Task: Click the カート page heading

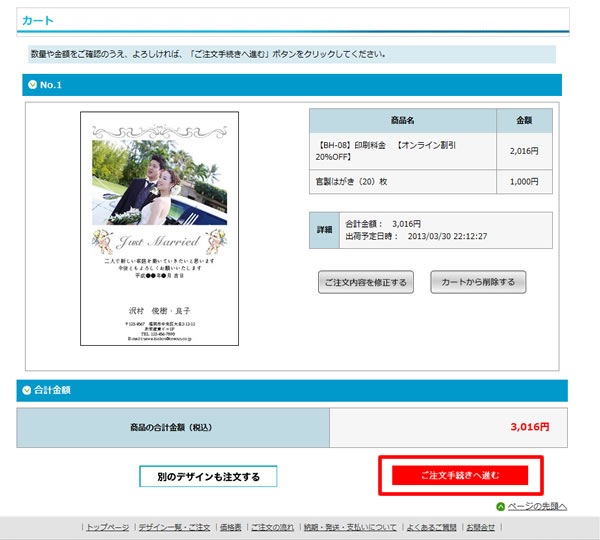Action: point(38,20)
